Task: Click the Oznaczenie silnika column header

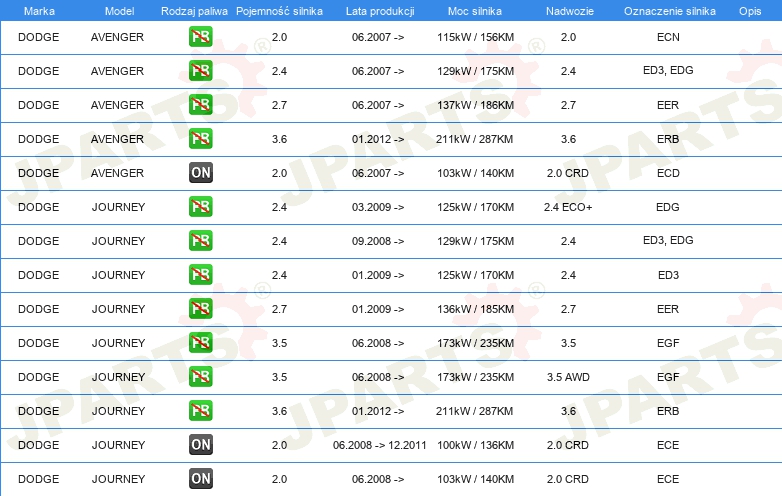Action: [x=670, y=11]
